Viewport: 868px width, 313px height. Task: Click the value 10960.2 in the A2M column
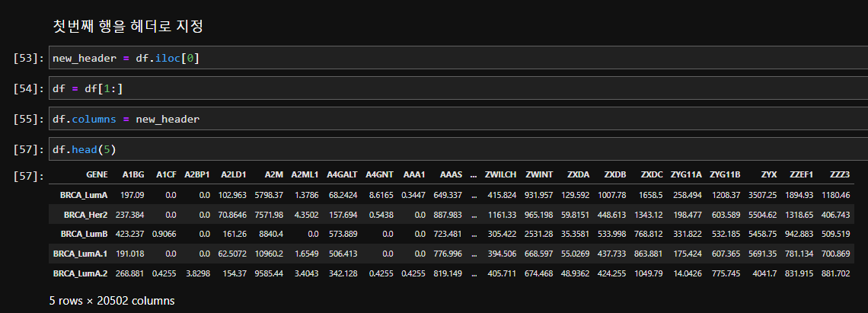(269, 254)
